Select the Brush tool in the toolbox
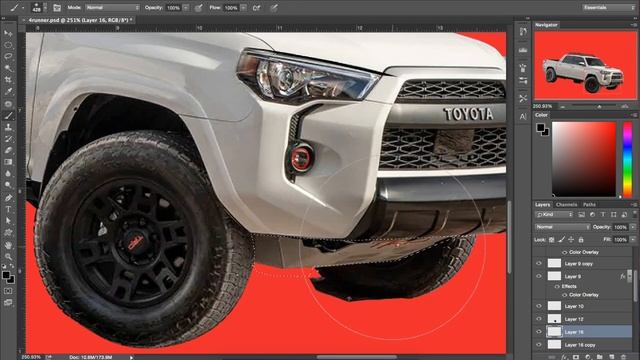 click(8, 116)
